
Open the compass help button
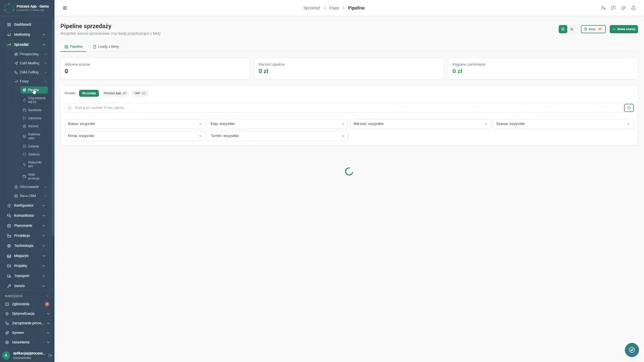[631, 350]
